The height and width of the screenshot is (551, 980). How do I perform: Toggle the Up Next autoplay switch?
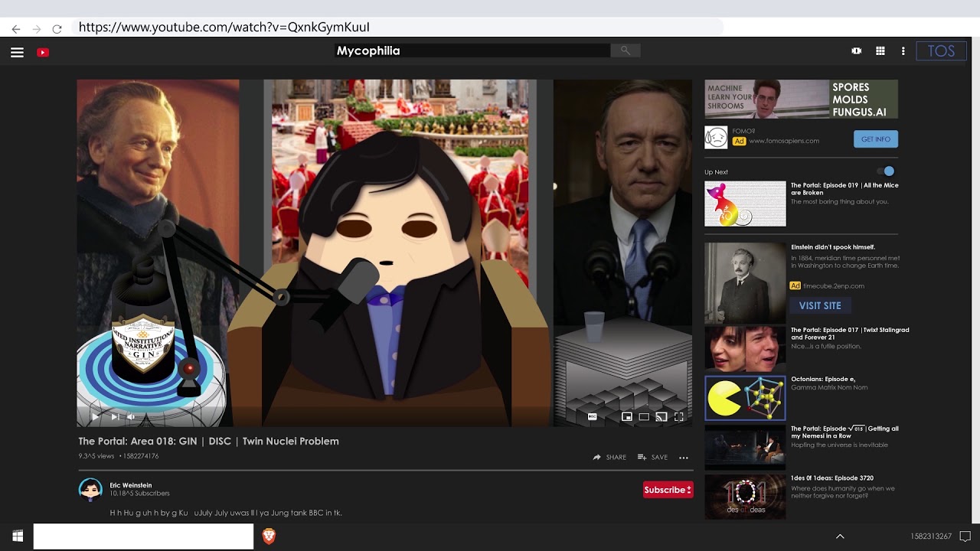coord(885,171)
